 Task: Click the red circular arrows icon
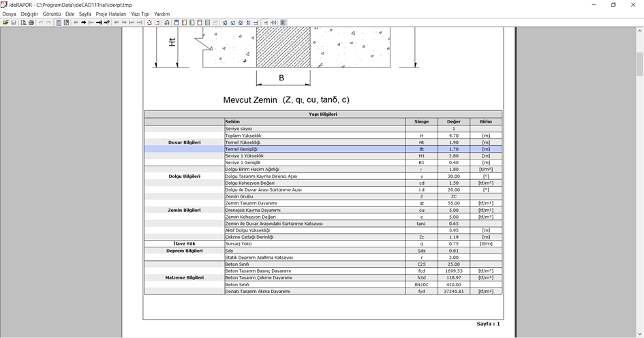pos(149,22)
